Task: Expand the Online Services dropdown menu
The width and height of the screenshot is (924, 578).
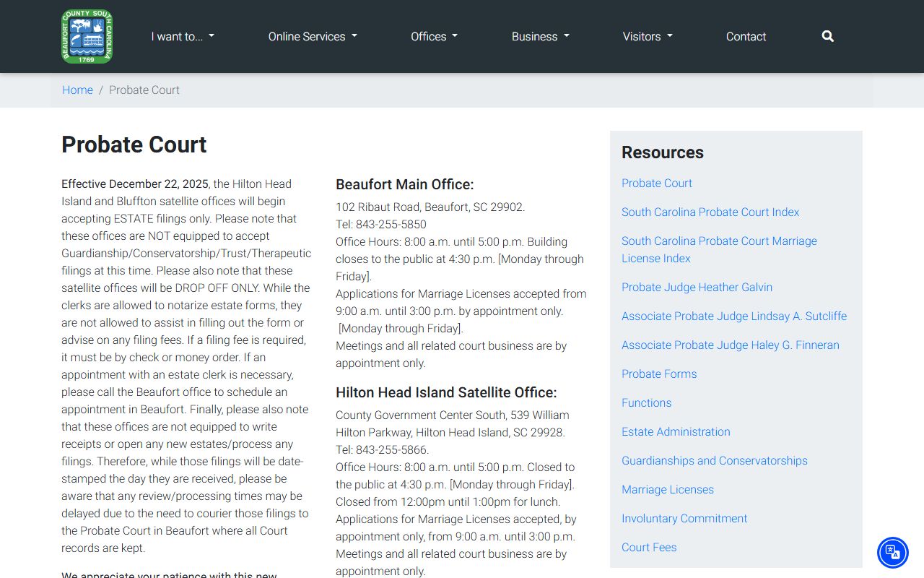Action: point(313,36)
